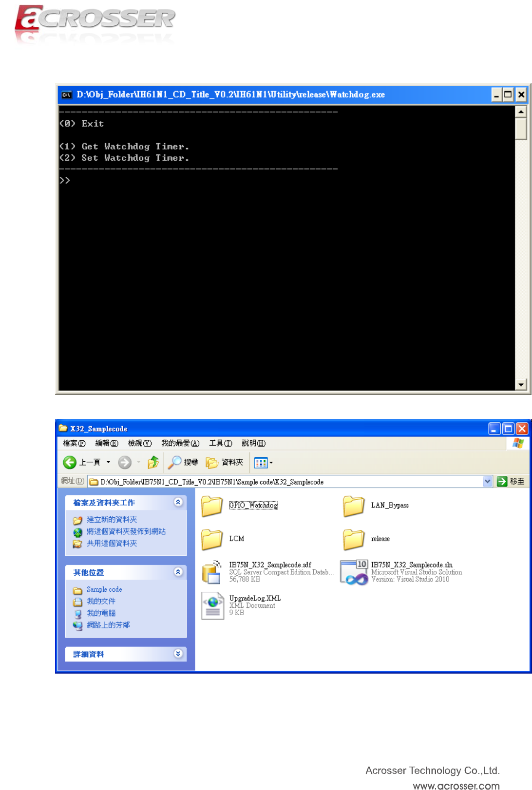Click the Back arrow icon in Explorer toolbar

coord(70,462)
